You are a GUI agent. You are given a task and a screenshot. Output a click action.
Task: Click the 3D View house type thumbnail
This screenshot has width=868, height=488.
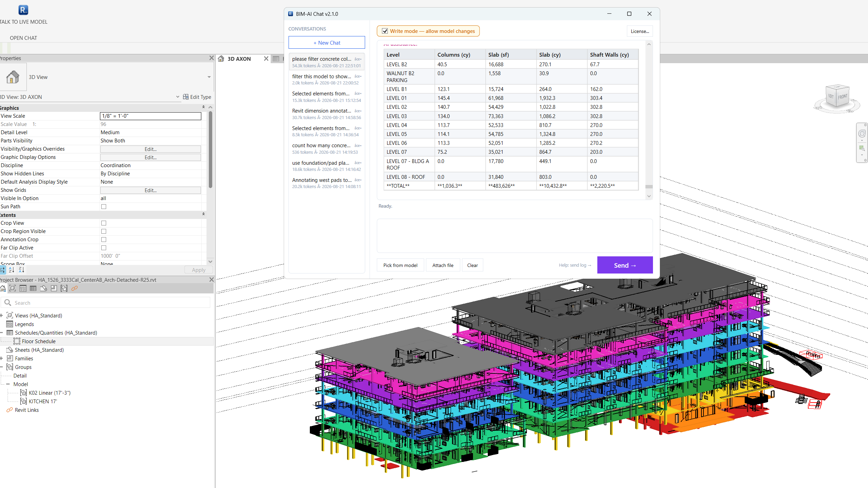pyautogui.click(x=13, y=77)
